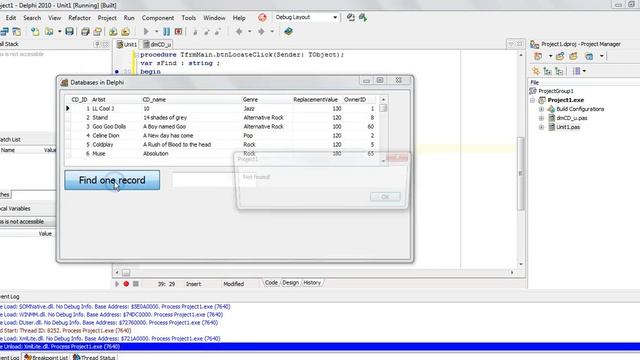Switch to the dmCD_u editor tab
Viewport: 640px width, 360px height.
(157, 44)
